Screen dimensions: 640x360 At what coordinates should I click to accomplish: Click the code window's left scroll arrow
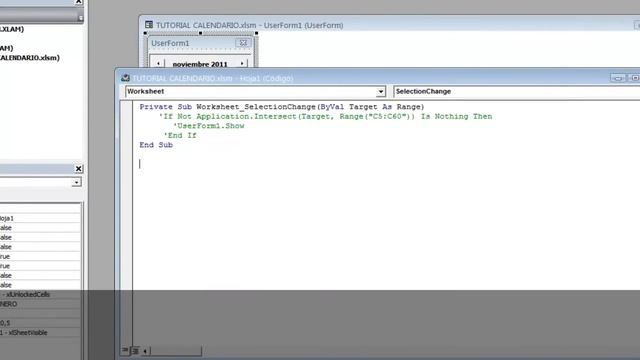point(145,351)
